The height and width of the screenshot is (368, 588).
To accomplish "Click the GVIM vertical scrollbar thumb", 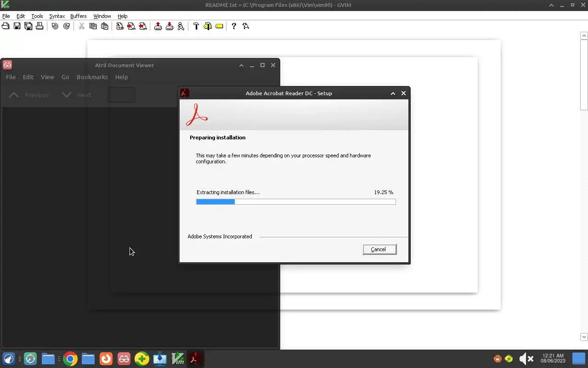I will pos(584,75).
